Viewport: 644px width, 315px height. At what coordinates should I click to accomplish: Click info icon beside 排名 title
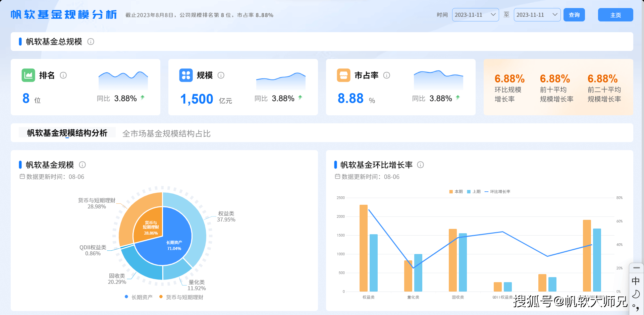coord(63,75)
